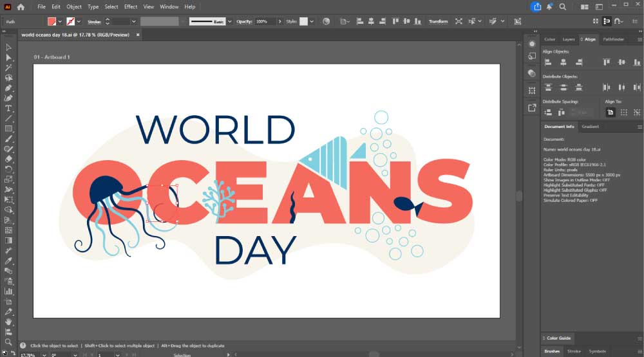The image size is (644, 357).
Task: Click Horizontal Align Left in Align panel
Action: (548, 62)
